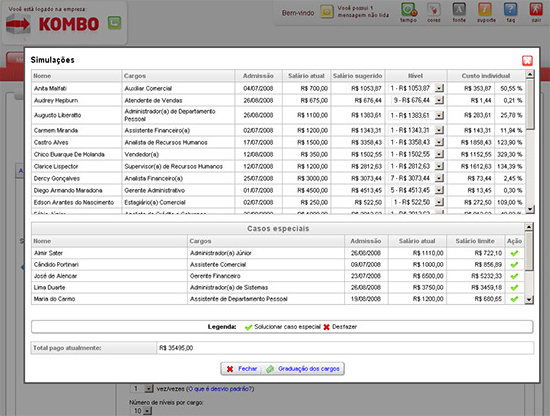Open Graduação dos cargos
This screenshot has width=550, height=416.
(303, 369)
